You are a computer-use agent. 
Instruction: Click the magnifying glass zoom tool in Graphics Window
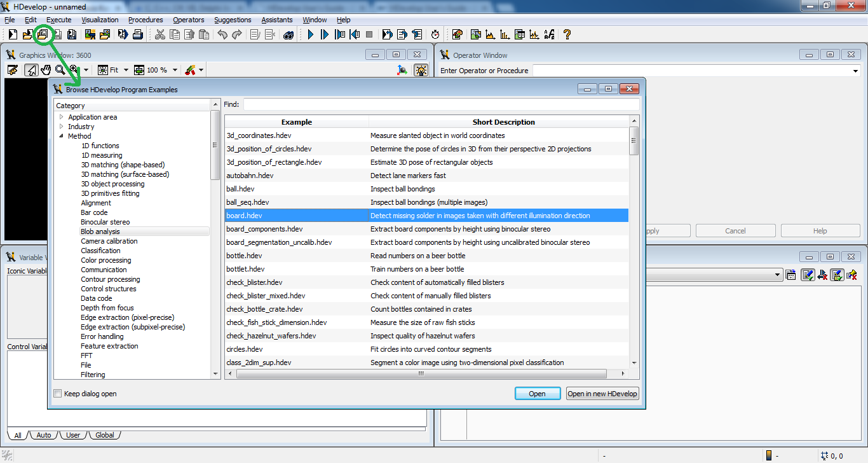tap(60, 70)
